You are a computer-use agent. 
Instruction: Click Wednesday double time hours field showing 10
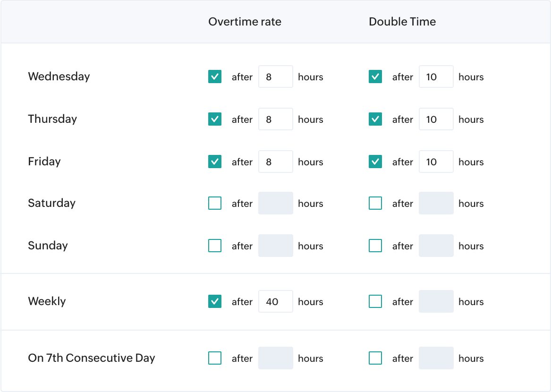[436, 77]
